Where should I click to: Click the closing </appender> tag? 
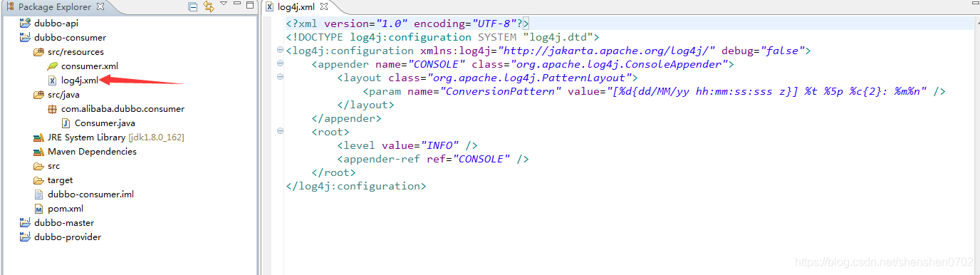pyautogui.click(x=346, y=118)
